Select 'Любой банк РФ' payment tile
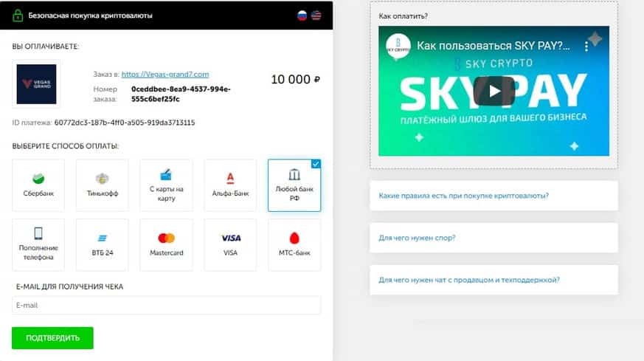The image size is (644, 361). (x=294, y=185)
